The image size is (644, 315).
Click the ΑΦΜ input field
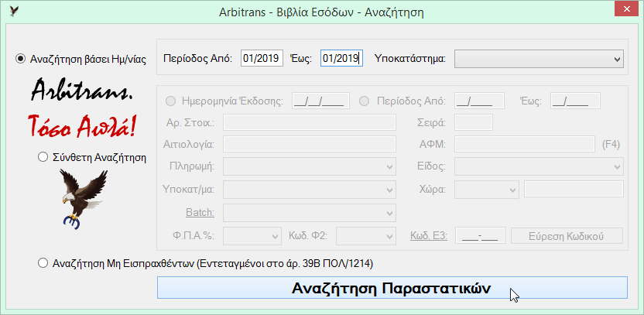click(x=525, y=144)
